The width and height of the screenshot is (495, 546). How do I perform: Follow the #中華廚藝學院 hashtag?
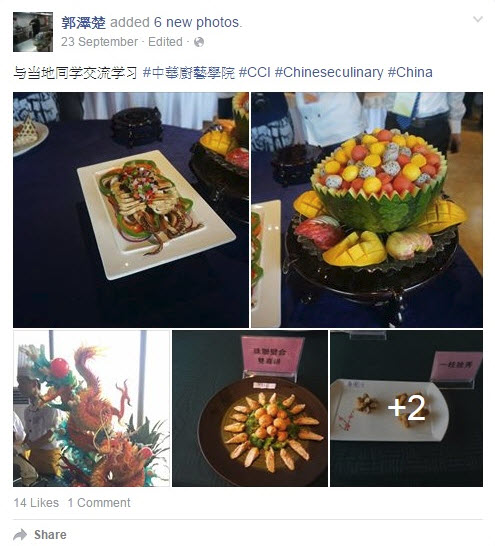point(189,72)
